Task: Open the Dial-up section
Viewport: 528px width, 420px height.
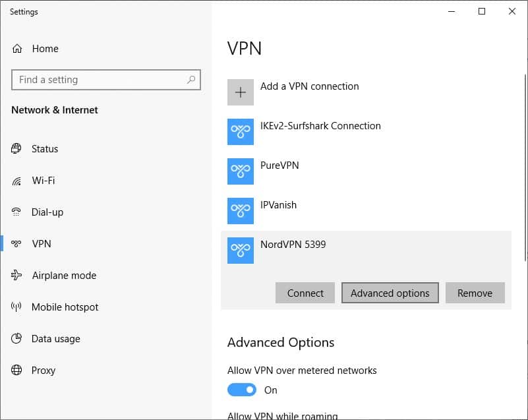Action: 47,212
